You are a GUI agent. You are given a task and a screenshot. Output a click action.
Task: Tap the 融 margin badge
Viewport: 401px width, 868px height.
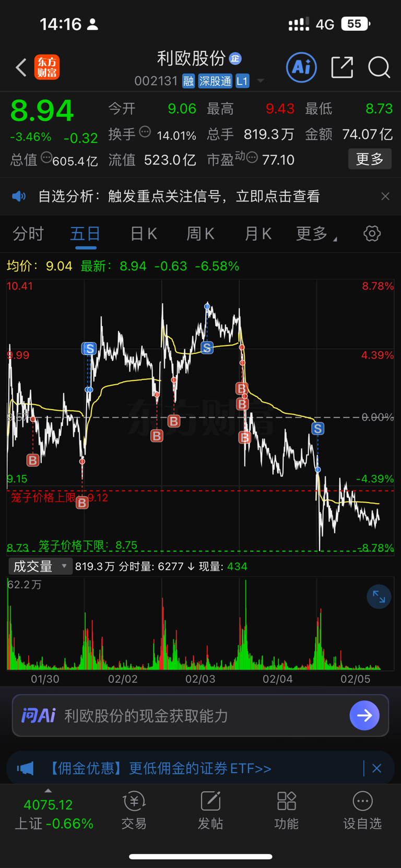pos(188,81)
